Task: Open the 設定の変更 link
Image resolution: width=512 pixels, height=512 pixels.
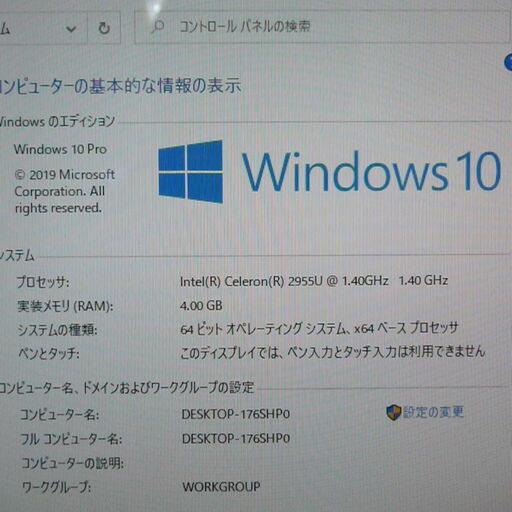Action: coord(433,412)
